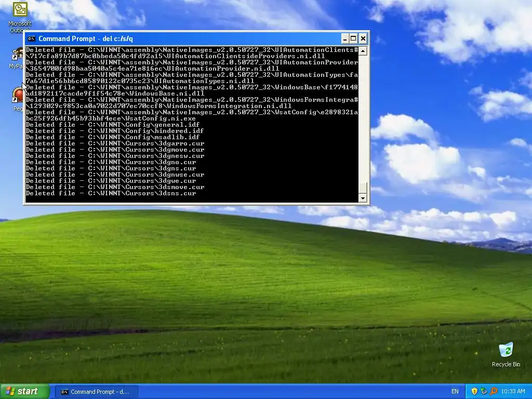The image size is (532, 399).
Task: Click the magnifier search tray icon
Action: click(494, 391)
